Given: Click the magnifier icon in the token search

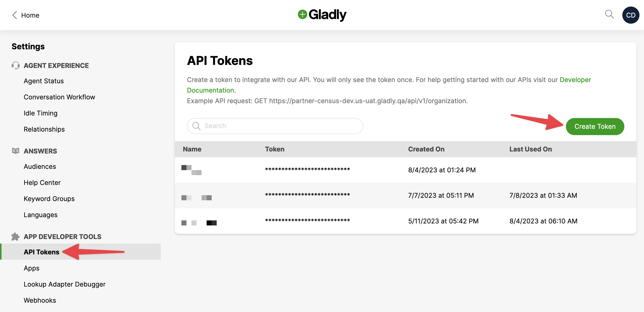Looking at the screenshot, I should click(196, 126).
